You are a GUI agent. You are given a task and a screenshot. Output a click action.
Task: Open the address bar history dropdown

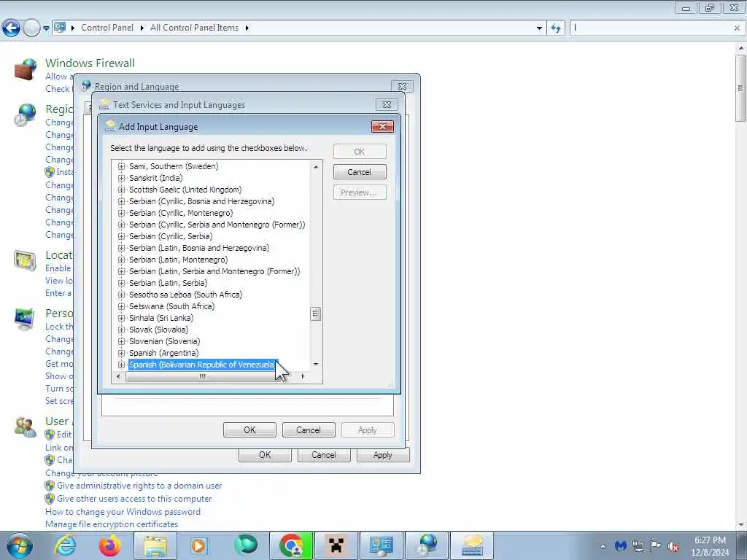click(x=539, y=28)
